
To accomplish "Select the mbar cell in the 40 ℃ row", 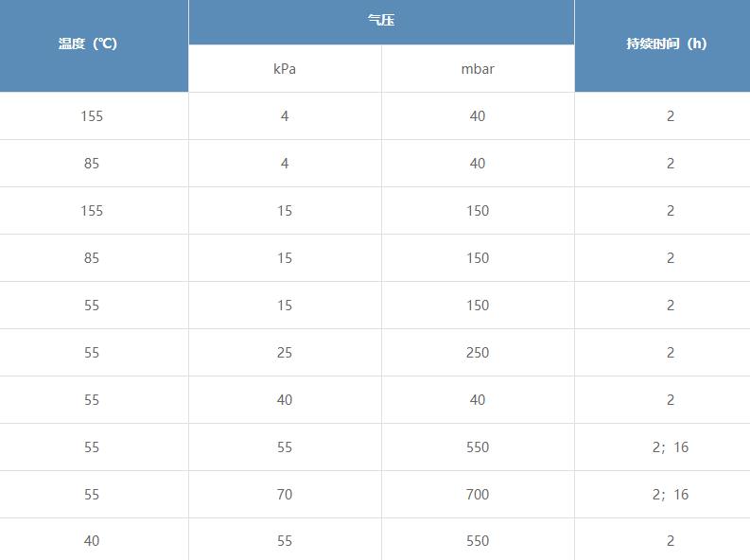I will (478, 541).
